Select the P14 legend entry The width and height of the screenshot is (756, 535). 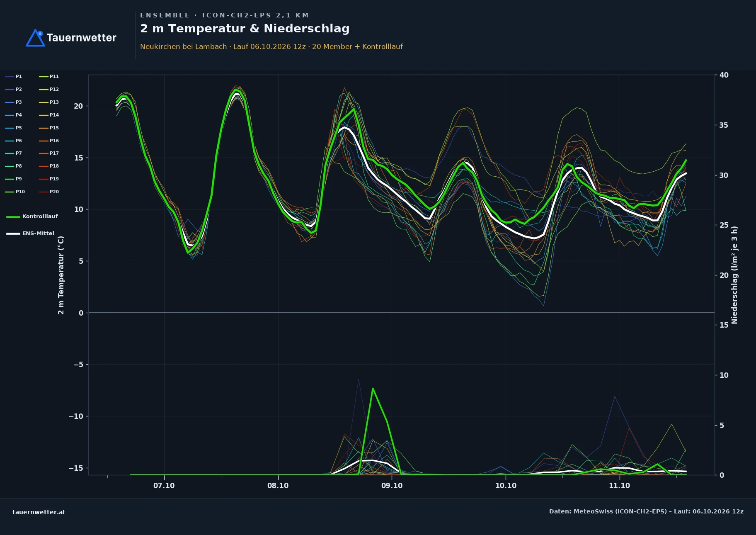49,115
